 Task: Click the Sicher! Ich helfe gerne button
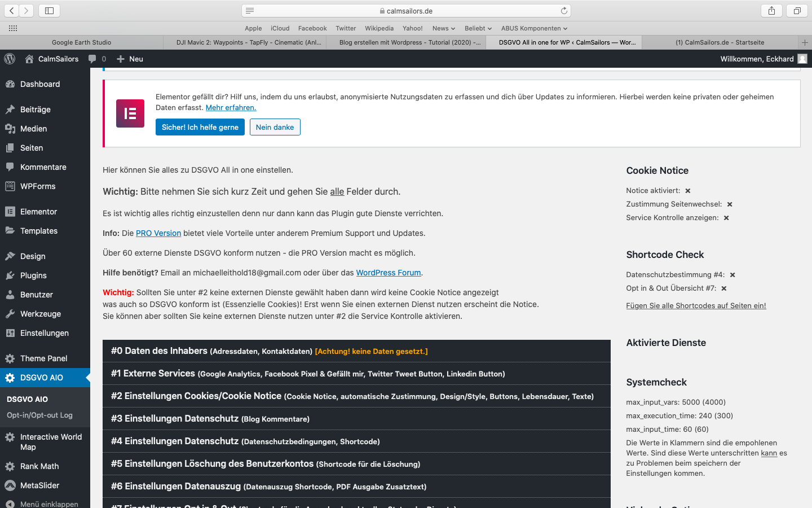tap(200, 127)
